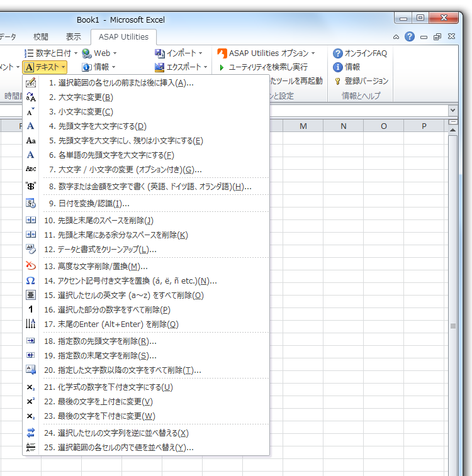Screen dimensions: 472x476
Task: Select column header P
Action: pyautogui.click(x=424, y=126)
